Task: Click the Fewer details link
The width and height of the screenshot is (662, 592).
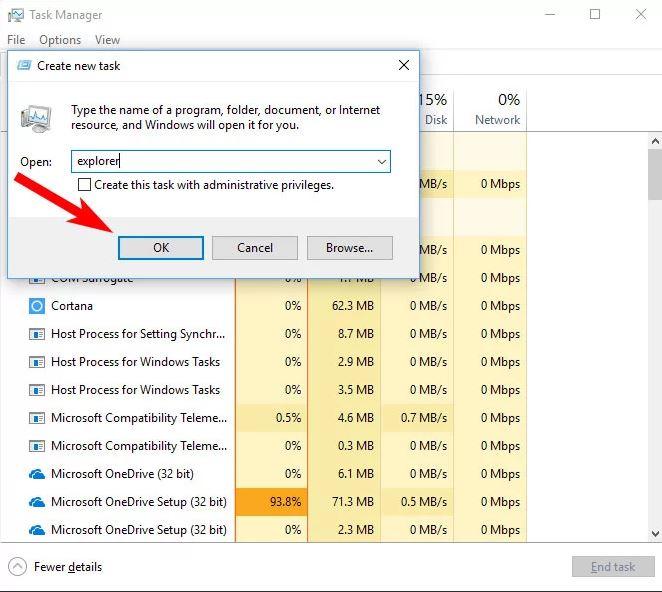Action: point(68,567)
